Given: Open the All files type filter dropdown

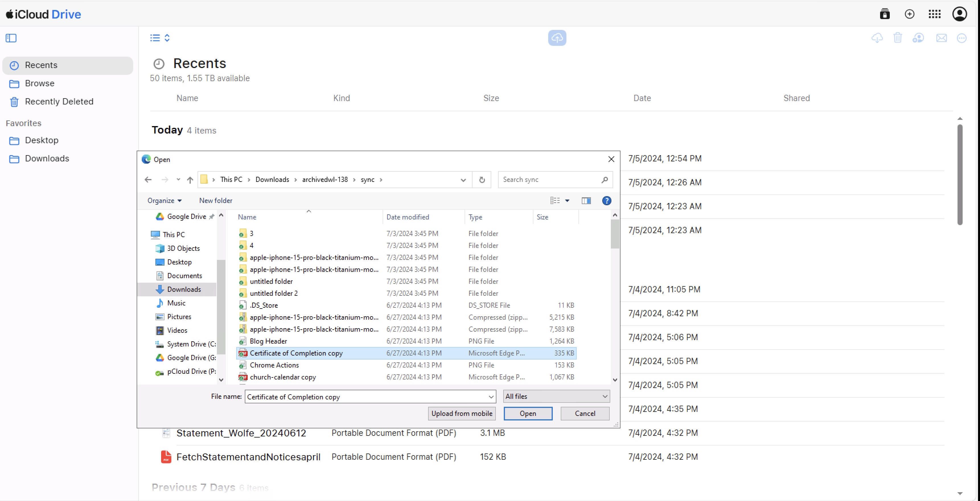Looking at the screenshot, I should coord(556,396).
